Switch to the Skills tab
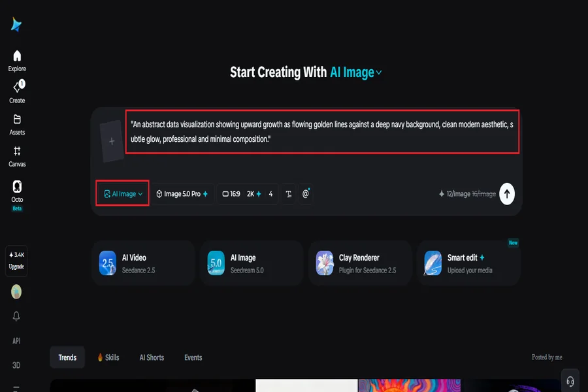 pos(108,357)
